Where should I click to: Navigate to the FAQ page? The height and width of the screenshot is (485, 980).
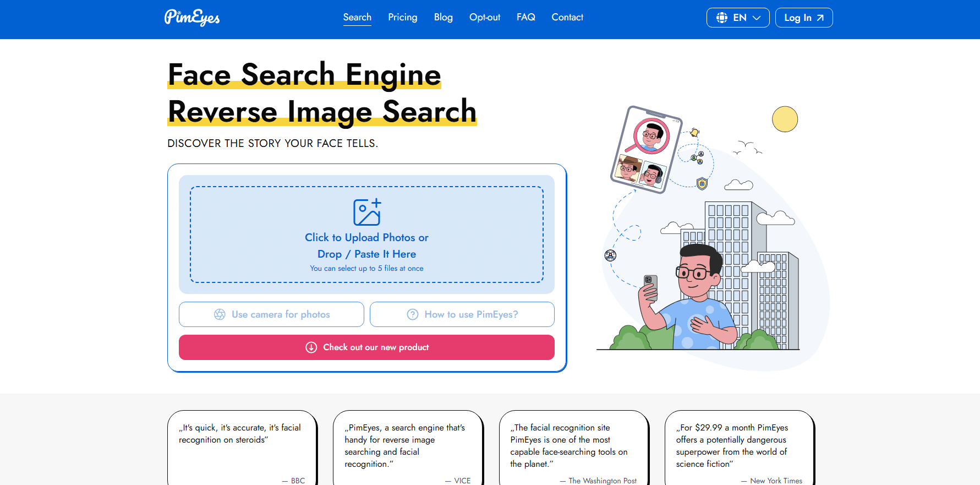525,17
